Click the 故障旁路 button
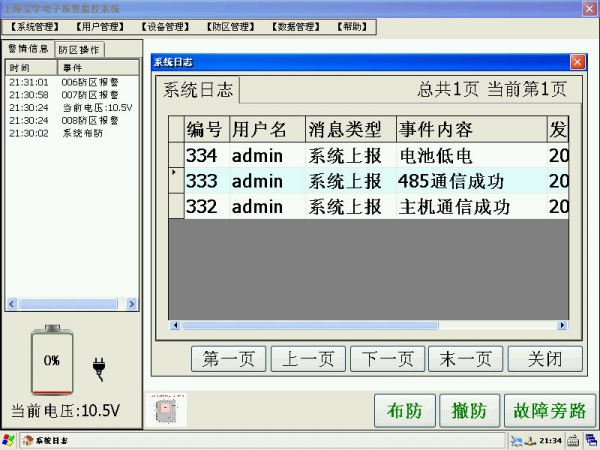The width and height of the screenshot is (600, 450). click(x=549, y=410)
